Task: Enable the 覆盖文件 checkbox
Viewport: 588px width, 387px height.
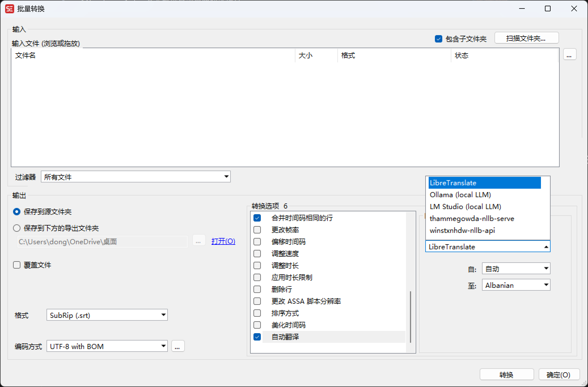Action: [17, 265]
